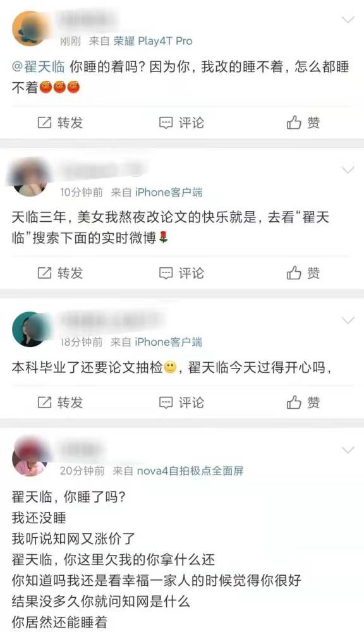364x632 pixels.
Task: Expand options chevron on the 18分钟前 post
Action: click(x=348, y=320)
